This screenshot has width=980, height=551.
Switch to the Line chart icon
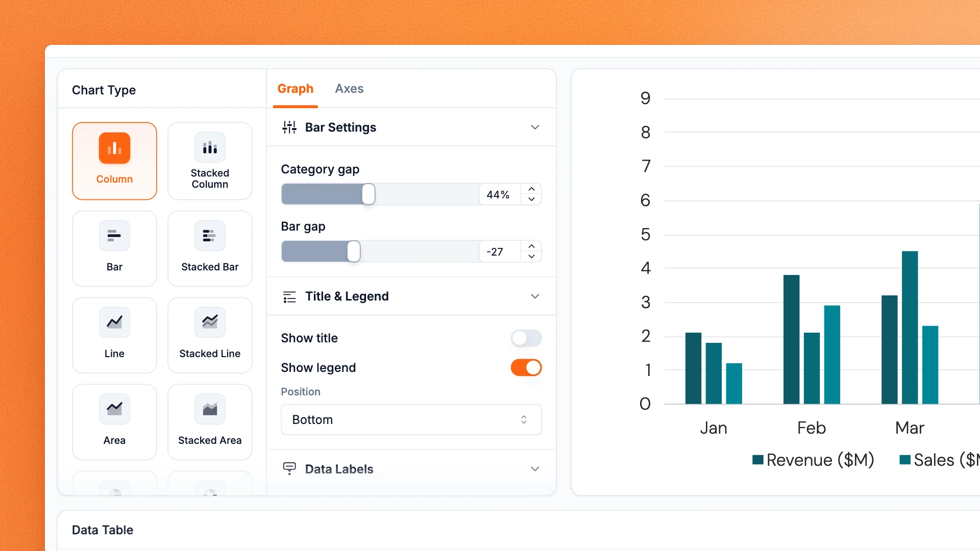tap(114, 322)
